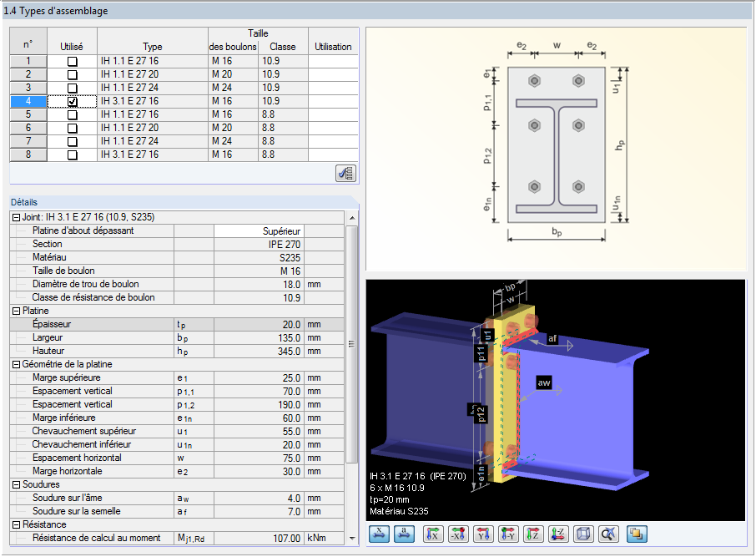Click Espacement horizontal value 75.0
Image resolution: width=756 pixels, height=557 pixels.
pyautogui.click(x=259, y=458)
